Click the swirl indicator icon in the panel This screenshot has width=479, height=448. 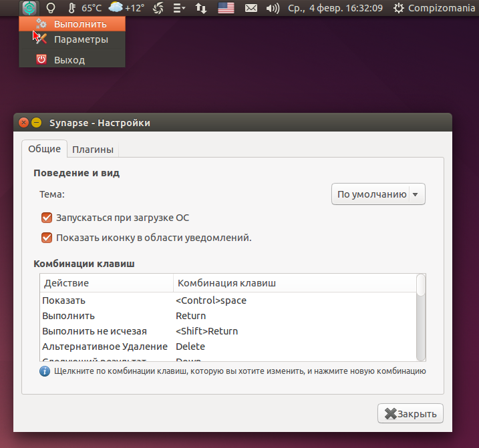coord(158,8)
